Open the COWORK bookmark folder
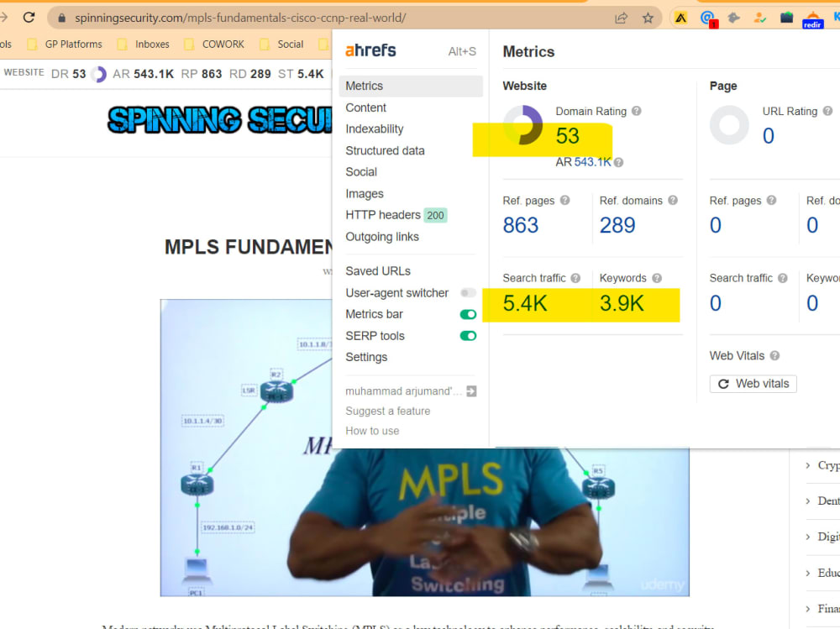The width and height of the screenshot is (840, 629). pyautogui.click(x=214, y=44)
